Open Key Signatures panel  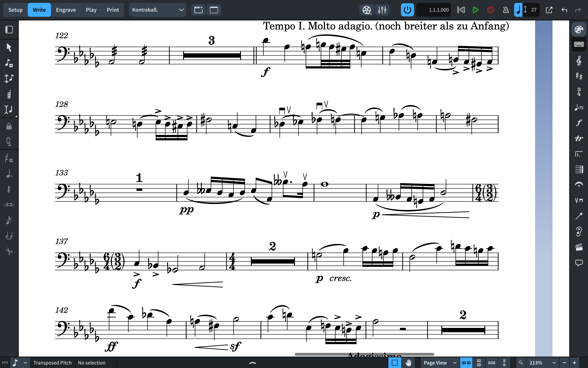[579, 76]
